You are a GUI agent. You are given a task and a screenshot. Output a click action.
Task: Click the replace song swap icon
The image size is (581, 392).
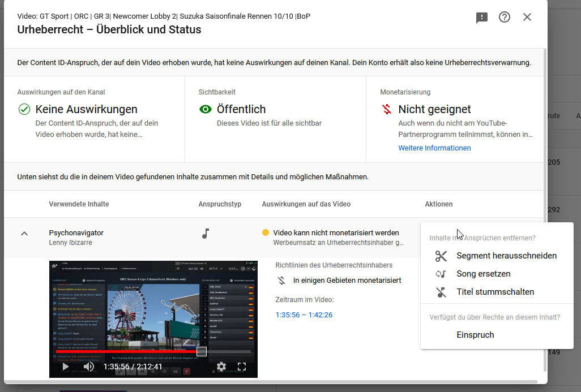click(x=441, y=274)
